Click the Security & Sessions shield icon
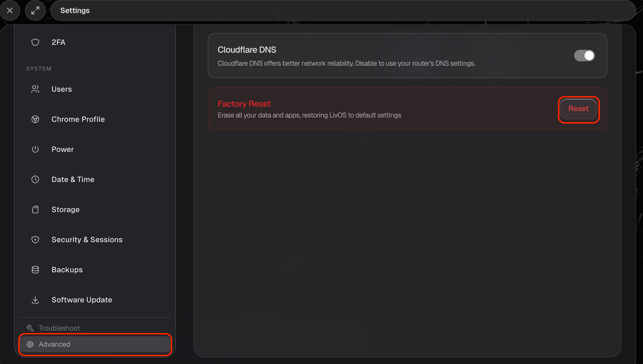 35,240
